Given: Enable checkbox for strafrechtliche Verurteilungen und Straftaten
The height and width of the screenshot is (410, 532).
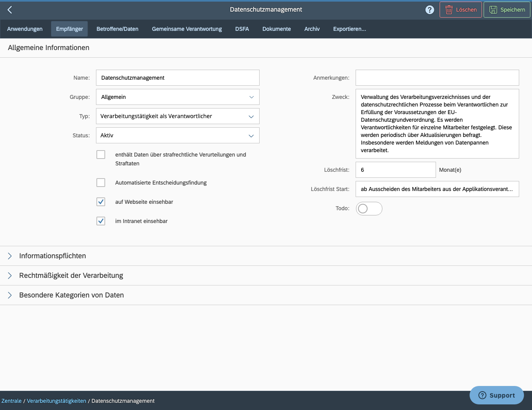Looking at the screenshot, I should (x=101, y=154).
